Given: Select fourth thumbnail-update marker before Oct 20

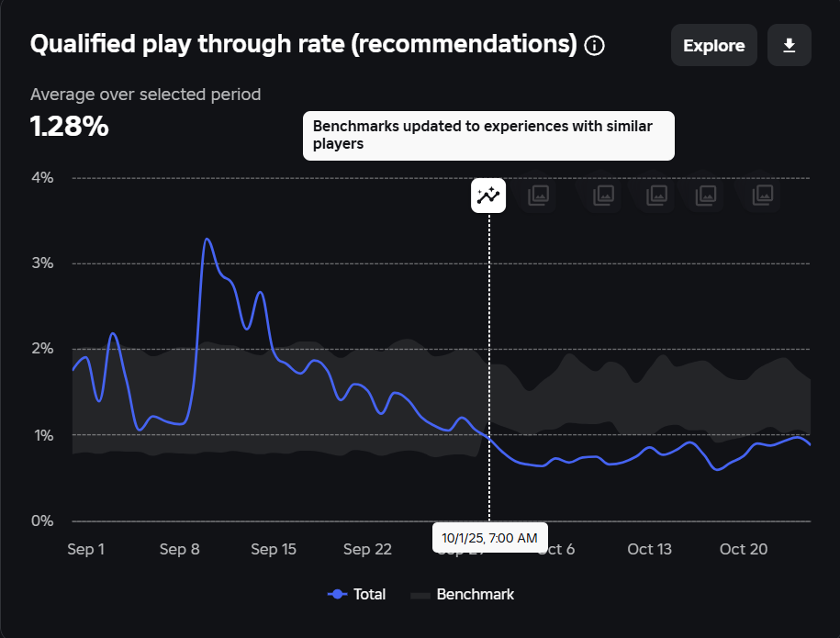Looking at the screenshot, I should (x=706, y=196).
